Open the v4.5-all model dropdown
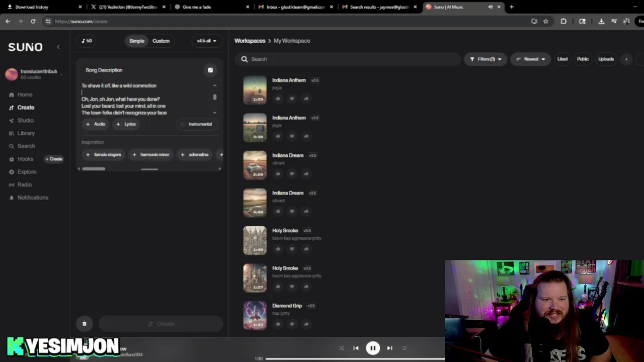Screen dimensions: 644x362 pos(207,41)
